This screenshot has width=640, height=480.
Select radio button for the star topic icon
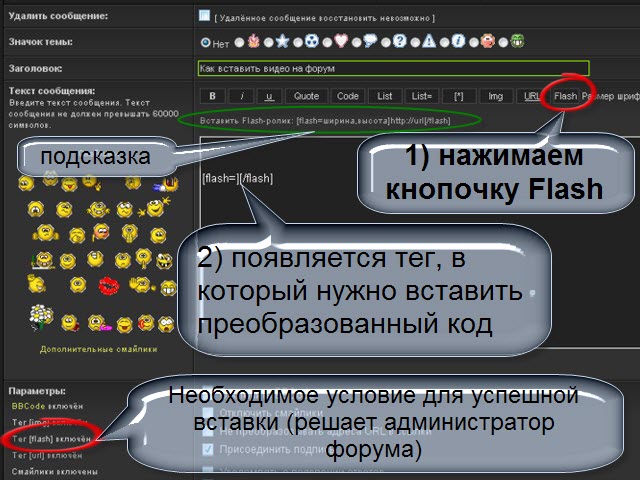[269, 42]
